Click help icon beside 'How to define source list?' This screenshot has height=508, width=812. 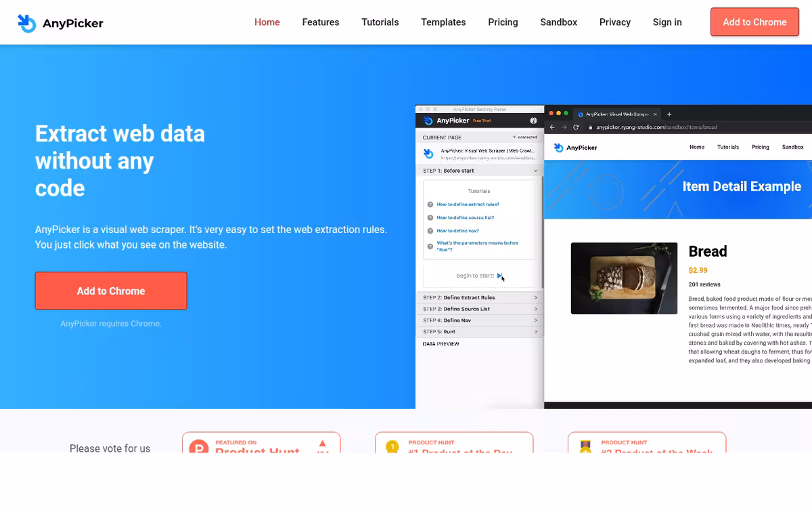430,217
